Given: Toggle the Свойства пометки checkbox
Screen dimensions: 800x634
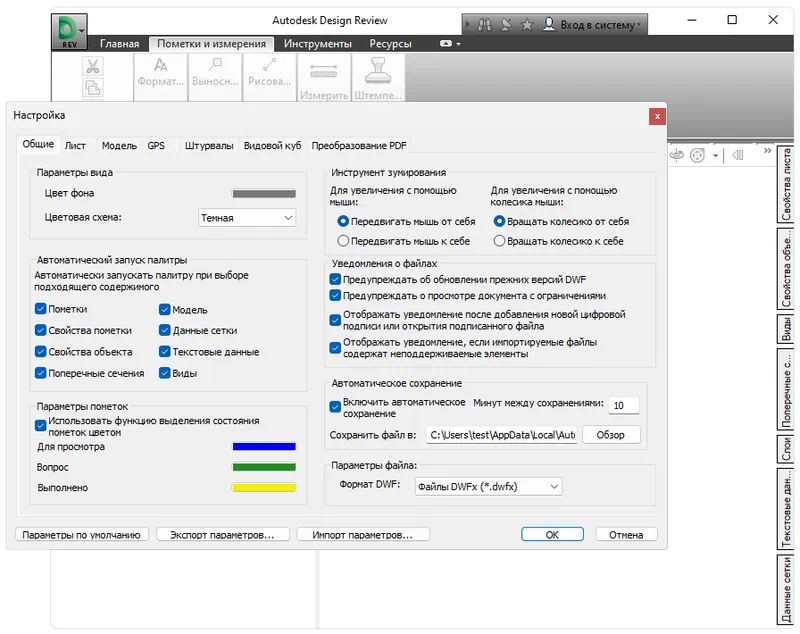Looking at the screenshot, I should pos(41,330).
